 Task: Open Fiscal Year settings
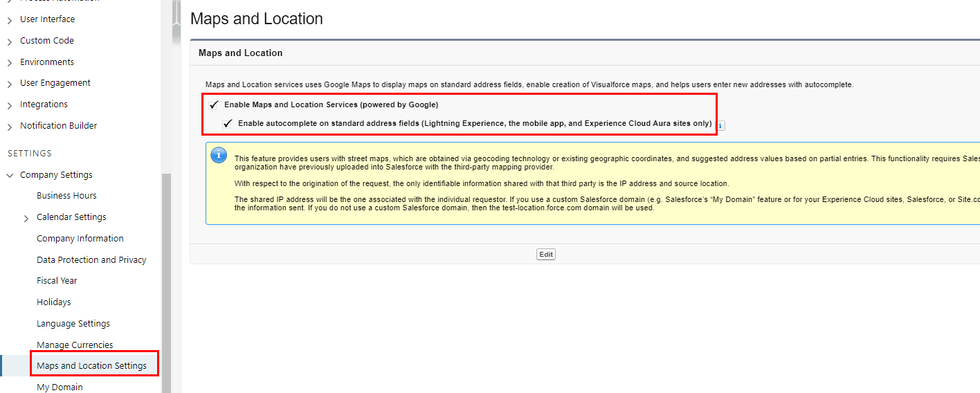(57, 281)
